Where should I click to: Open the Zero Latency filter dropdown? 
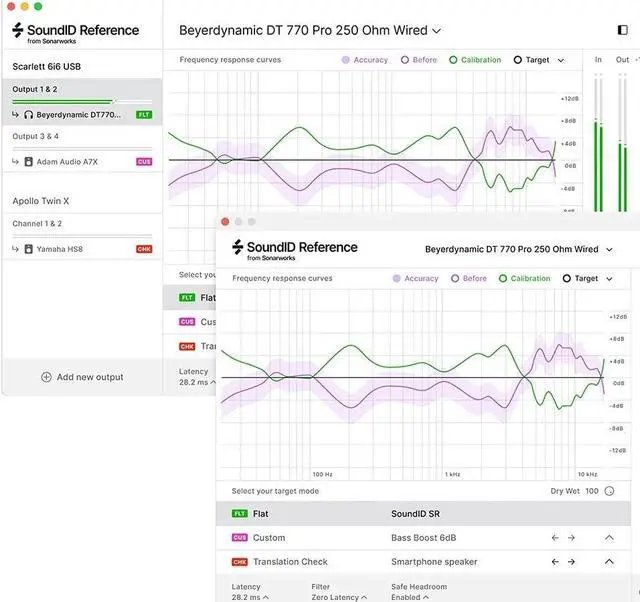(x=338, y=597)
